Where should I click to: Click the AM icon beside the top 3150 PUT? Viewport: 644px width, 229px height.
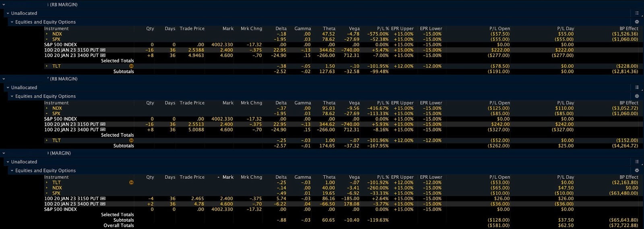click(103, 50)
